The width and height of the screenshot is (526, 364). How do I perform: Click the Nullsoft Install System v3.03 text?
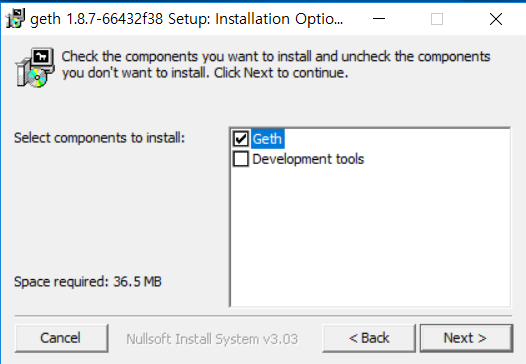[212, 339]
